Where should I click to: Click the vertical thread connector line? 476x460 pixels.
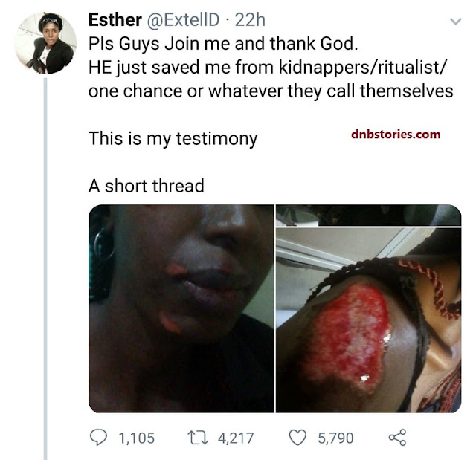[45, 269]
